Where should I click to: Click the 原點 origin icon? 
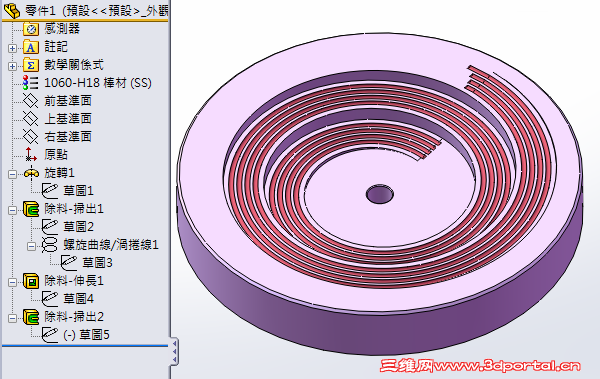coord(31,155)
